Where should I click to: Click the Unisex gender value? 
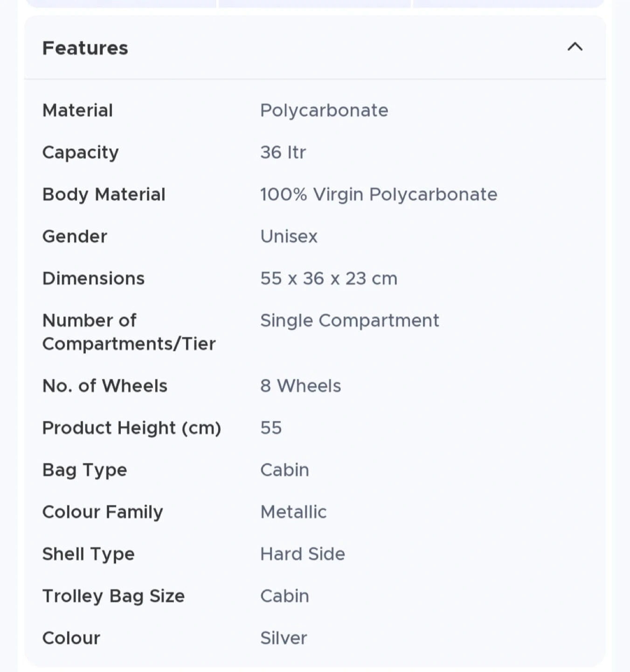coord(289,237)
